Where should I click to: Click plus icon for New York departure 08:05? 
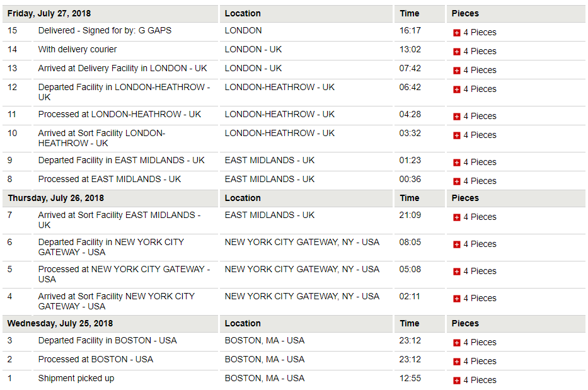pos(456,244)
